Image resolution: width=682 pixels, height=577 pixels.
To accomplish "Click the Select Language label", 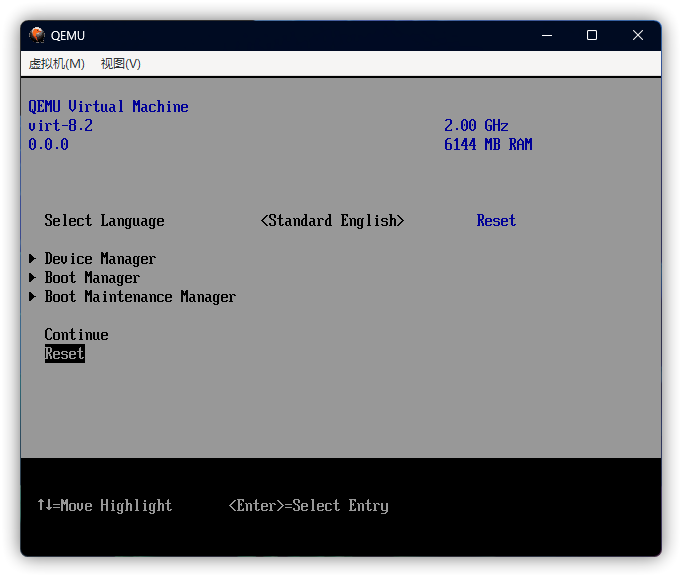I will (x=104, y=221).
